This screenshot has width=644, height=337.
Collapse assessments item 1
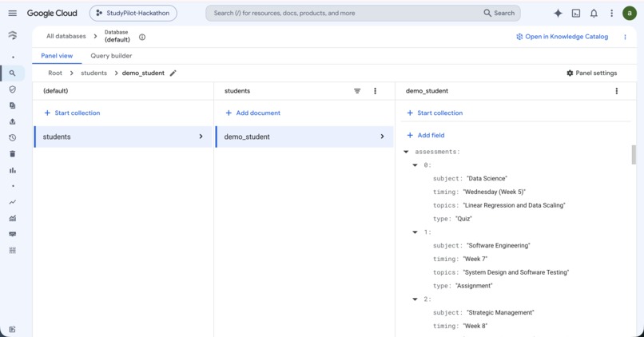(x=415, y=232)
